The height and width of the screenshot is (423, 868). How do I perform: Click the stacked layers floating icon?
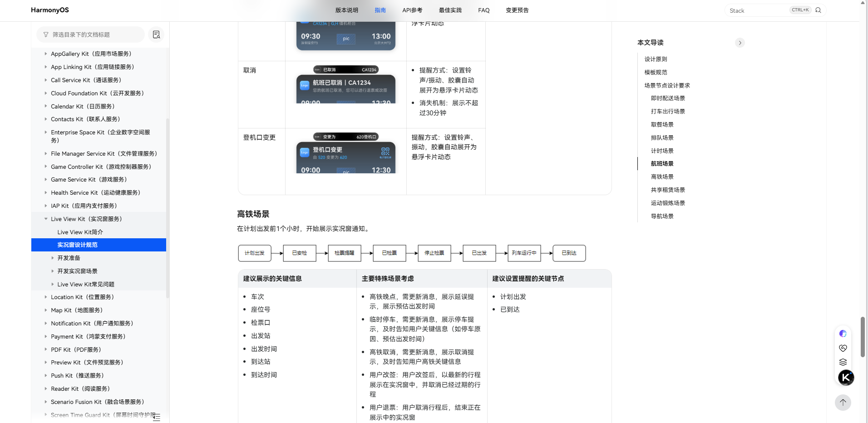coord(843,362)
